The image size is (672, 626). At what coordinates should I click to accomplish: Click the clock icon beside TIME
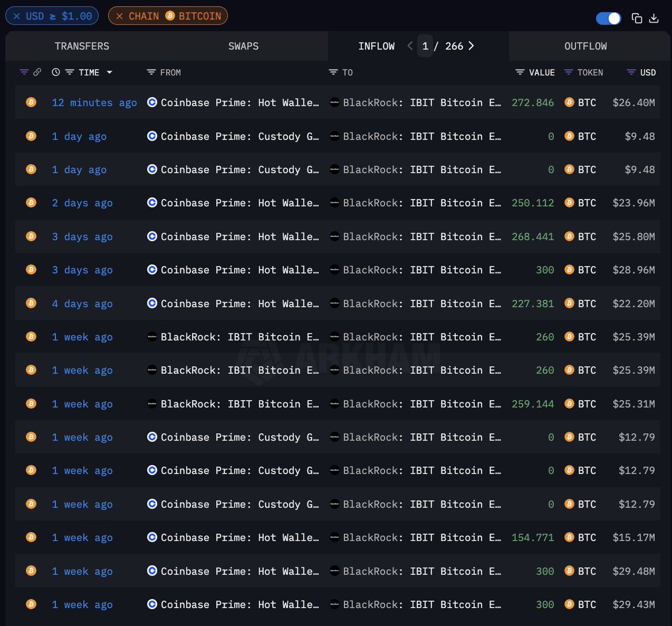(x=55, y=72)
